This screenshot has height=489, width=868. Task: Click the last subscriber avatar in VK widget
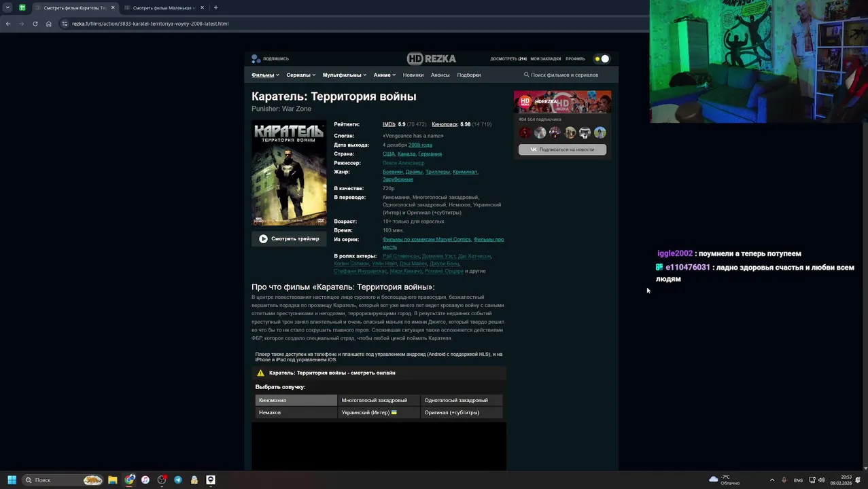pyautogui.click(x=600, y=132)
